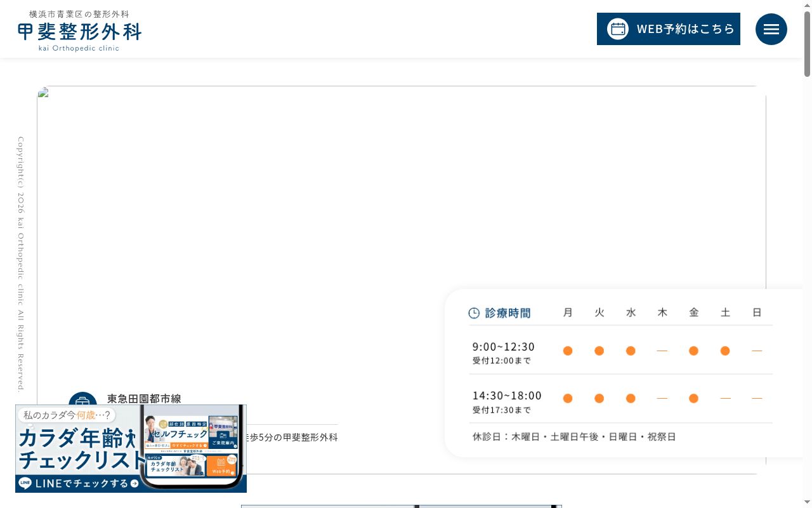Viewport: 812px width, 508px height.
Task: Click the LINE logo in the banner
Action: [x=25, y=483]
